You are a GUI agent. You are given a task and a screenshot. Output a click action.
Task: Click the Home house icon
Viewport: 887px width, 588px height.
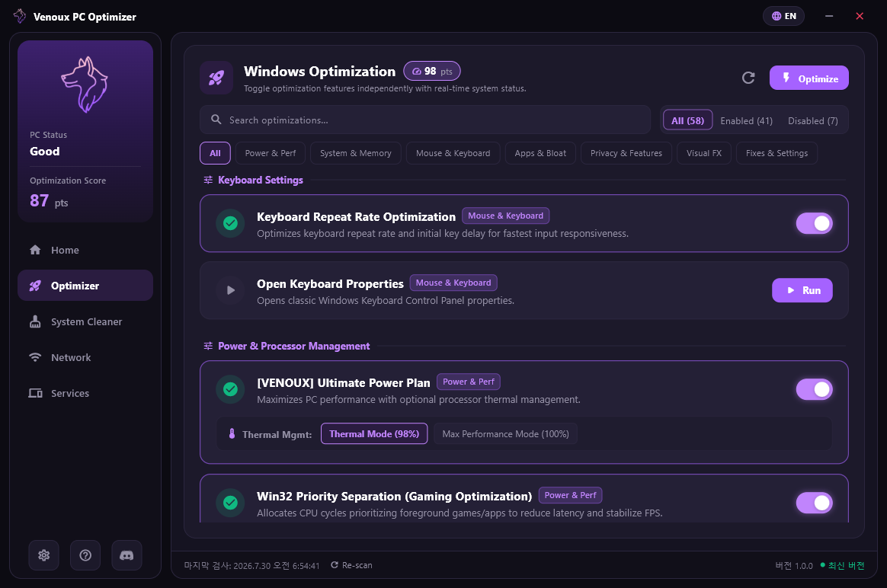[35, 250]
